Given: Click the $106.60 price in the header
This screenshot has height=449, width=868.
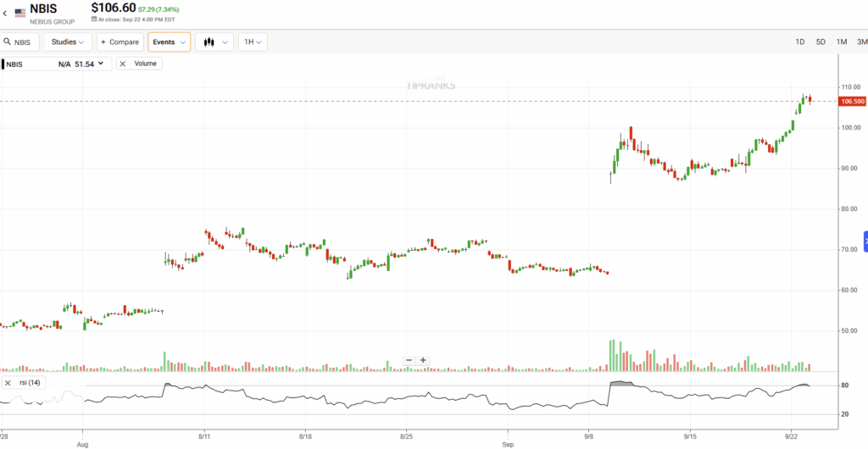Looking at the screenshot, I should point(114,8).
